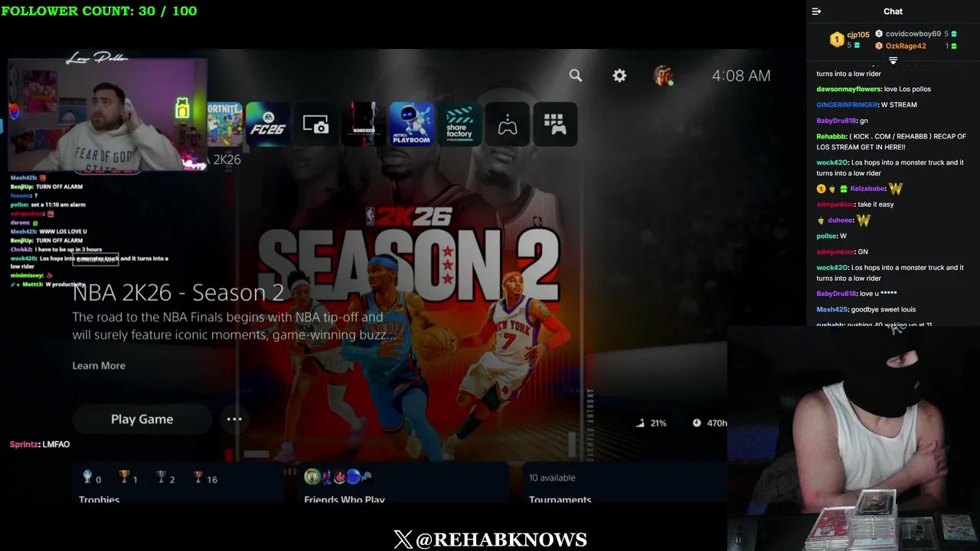Click the Follower Count 30 / 100 text
The width and height of the screenshot is (980, 551).
99,11
